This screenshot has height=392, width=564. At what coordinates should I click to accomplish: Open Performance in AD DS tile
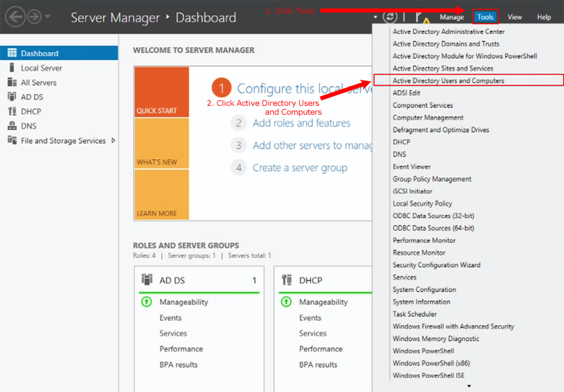[x=181, y=349]
